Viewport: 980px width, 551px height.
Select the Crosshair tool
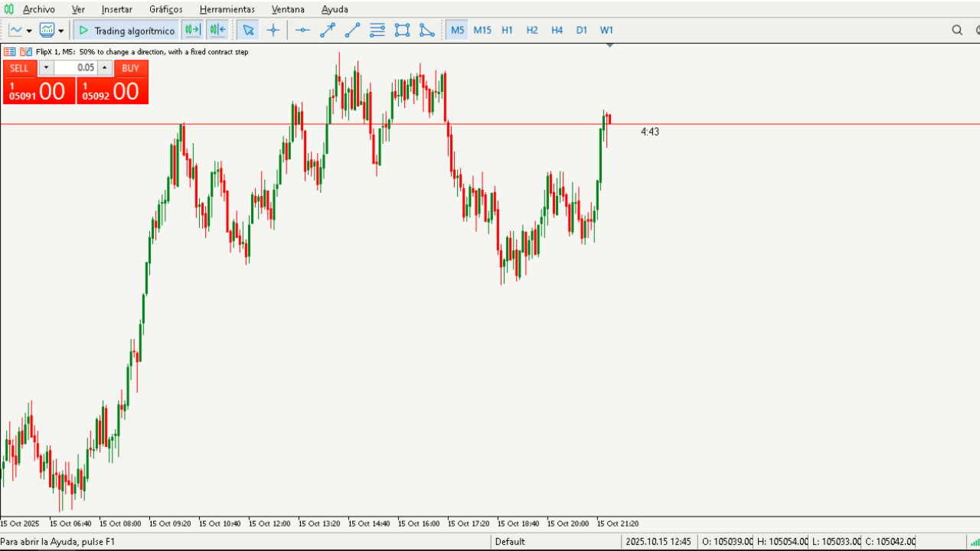coord(273,30)
